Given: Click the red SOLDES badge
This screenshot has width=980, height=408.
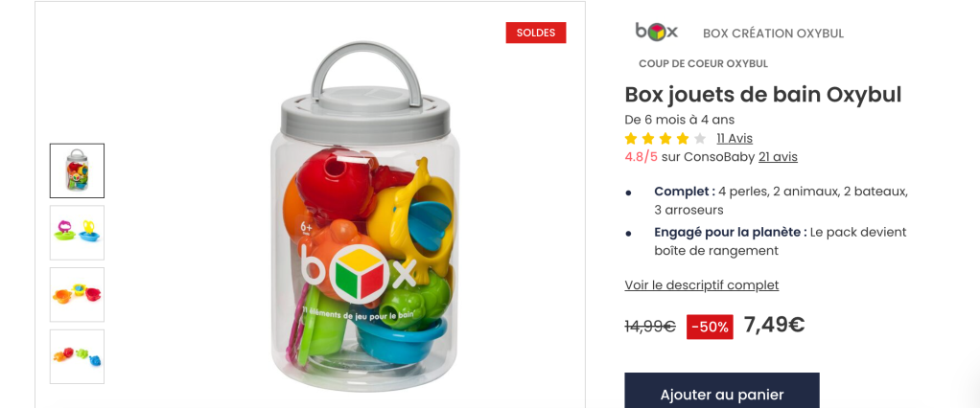Looking at the screenshot, I should coord(536,33).
